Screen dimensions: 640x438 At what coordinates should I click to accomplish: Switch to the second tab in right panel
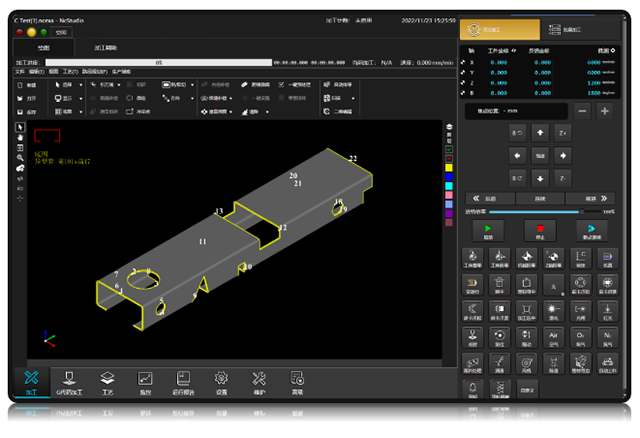[x=577, y=32]
